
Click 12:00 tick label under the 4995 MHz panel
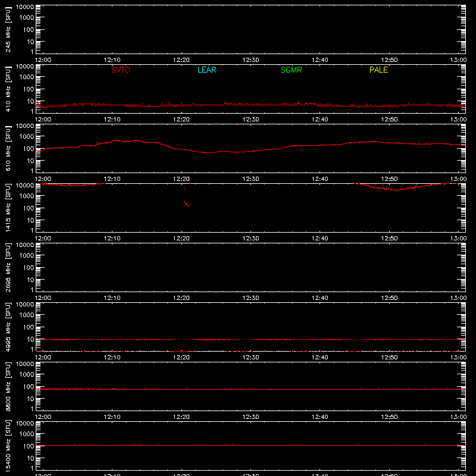coord(43,358)
